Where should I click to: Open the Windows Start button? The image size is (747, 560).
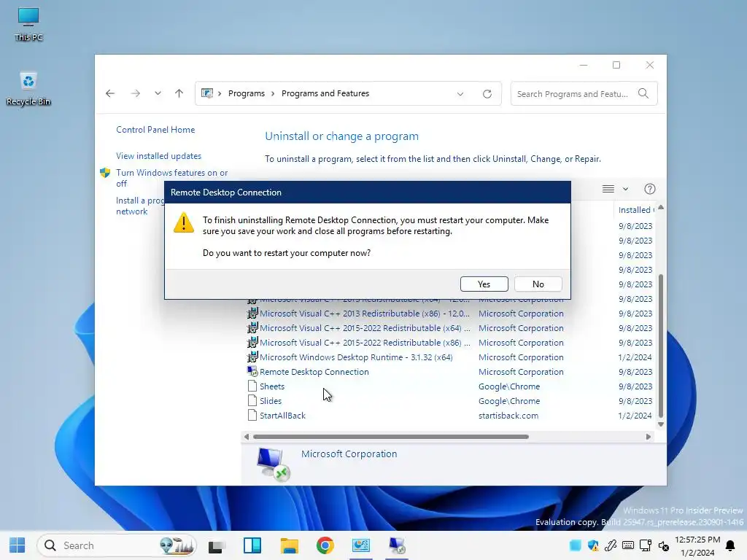click(x=18, y=545)
